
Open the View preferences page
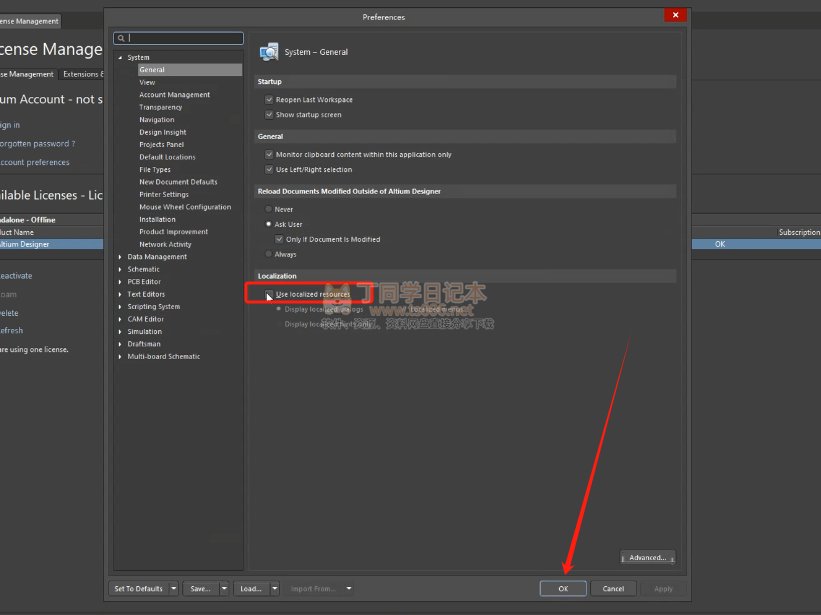click(147, 82)
